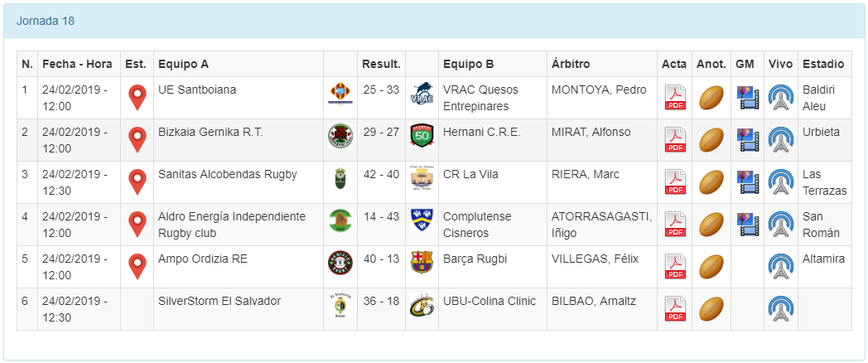Screen dimensions: 868x363
Task: Click the Equipo A column header
Action: (x=183, y=64)
